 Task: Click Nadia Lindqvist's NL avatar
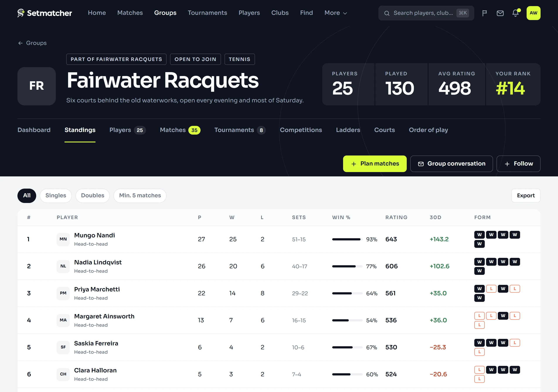click(x=63, y=266)
